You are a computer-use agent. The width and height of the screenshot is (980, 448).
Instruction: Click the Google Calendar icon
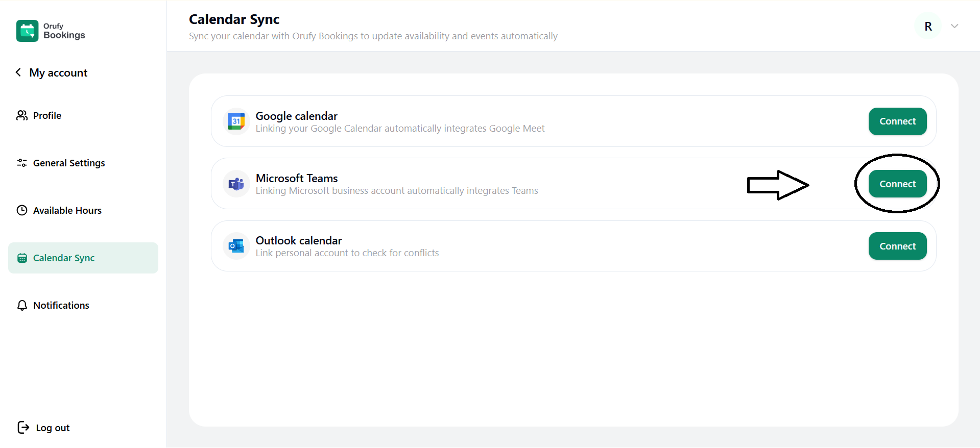[x=236, y=121]
